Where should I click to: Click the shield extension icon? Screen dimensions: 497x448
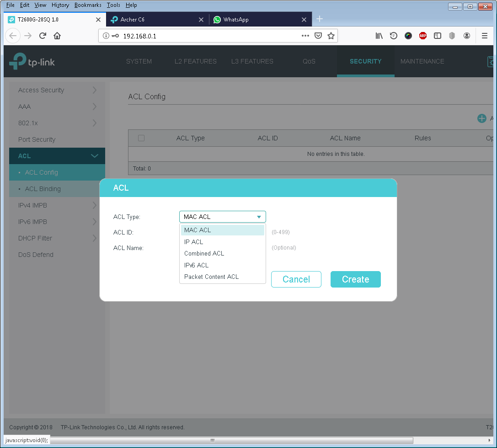coord(452,36)
